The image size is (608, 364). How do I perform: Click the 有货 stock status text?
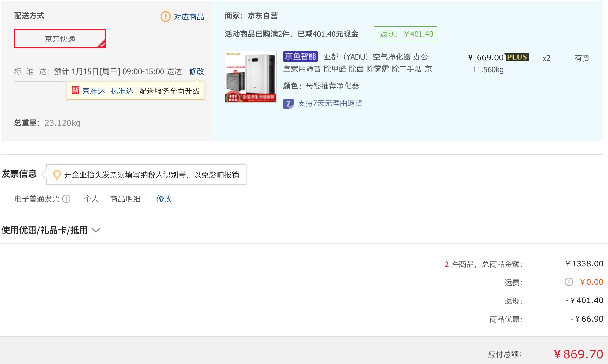582,58
